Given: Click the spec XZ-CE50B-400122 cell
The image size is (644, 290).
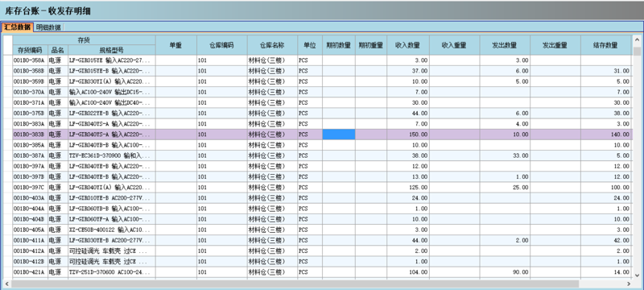Looking at the screenshot, I should (112, 230).
